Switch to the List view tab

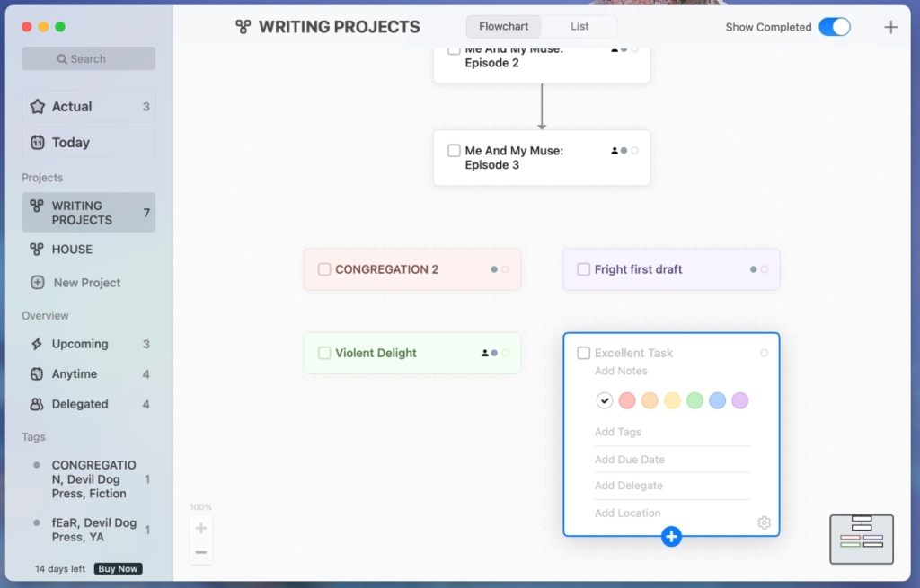(579, 26)
